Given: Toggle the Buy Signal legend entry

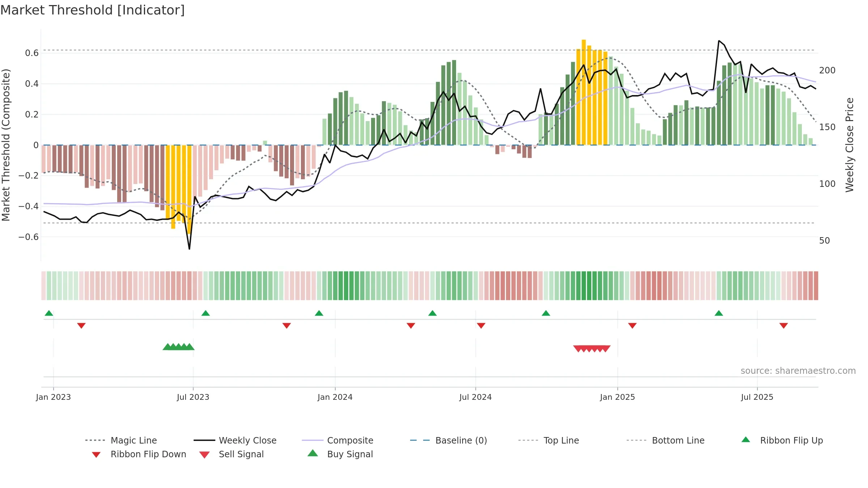Looking at the screenshot, I should 340,454.
